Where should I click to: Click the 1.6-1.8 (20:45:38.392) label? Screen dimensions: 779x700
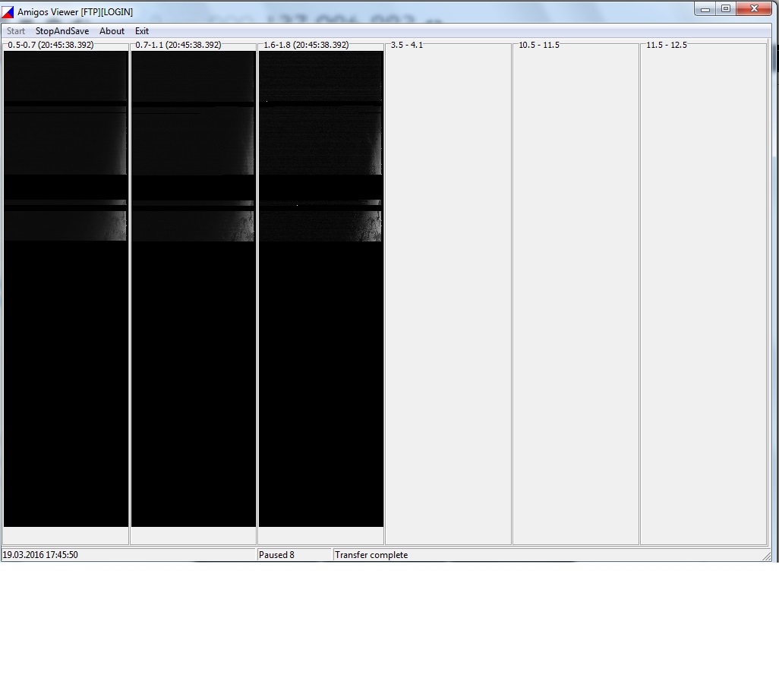click(x=306, y=45)
